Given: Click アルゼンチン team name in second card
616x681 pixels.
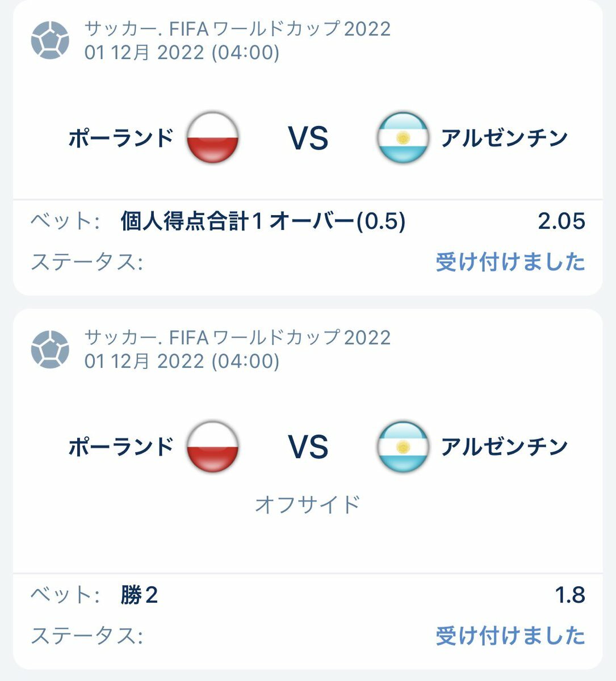Looking at the screenshot, I should click(x=504, y=447).
